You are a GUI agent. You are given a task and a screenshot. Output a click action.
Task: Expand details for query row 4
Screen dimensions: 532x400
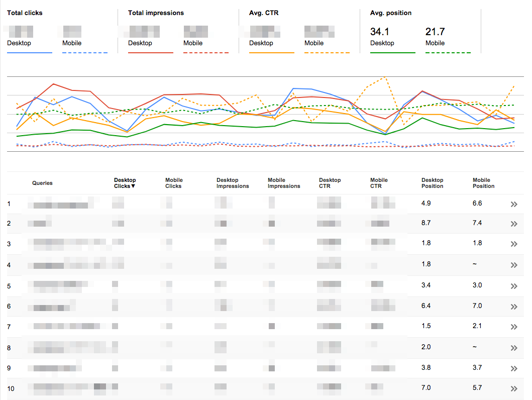(514, 265)
